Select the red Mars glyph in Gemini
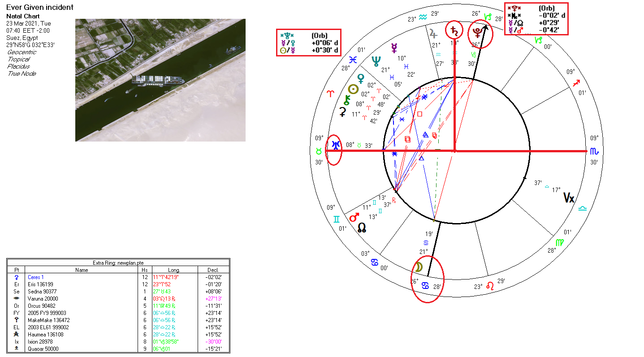 pyautogui.click(x=354, y=217)
